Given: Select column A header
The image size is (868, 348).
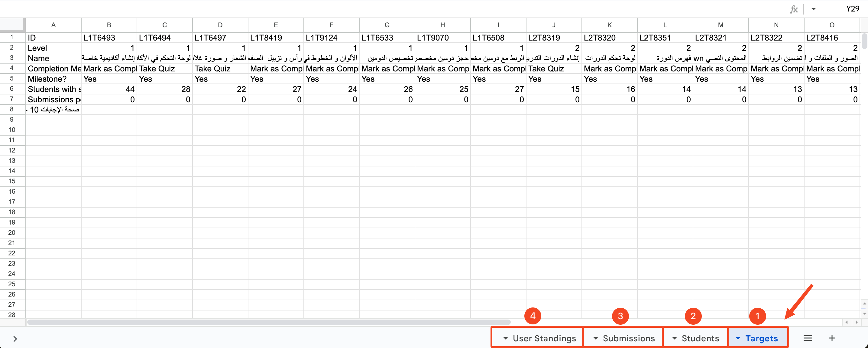Looking at the screenshot, I should pos(53,25).
